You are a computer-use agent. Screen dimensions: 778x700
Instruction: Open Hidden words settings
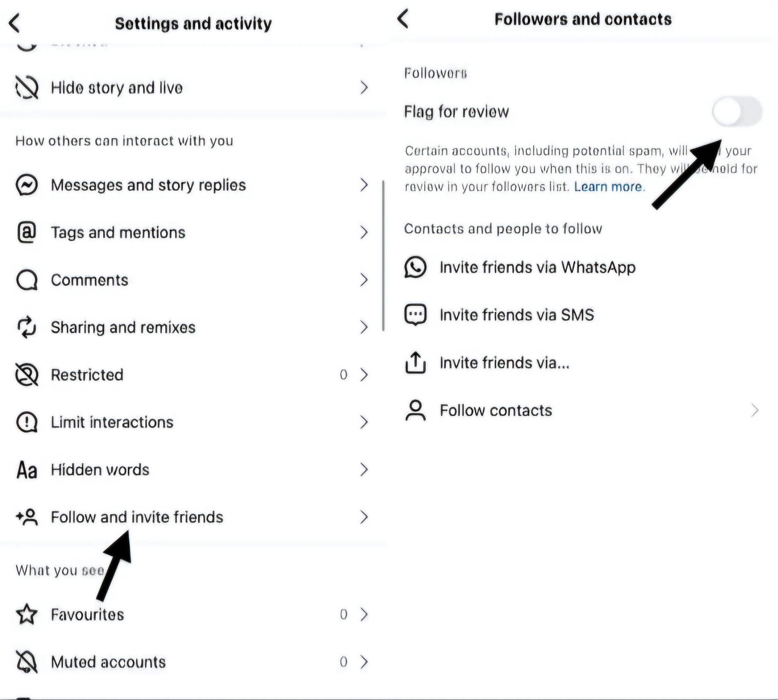click(100, 470)
